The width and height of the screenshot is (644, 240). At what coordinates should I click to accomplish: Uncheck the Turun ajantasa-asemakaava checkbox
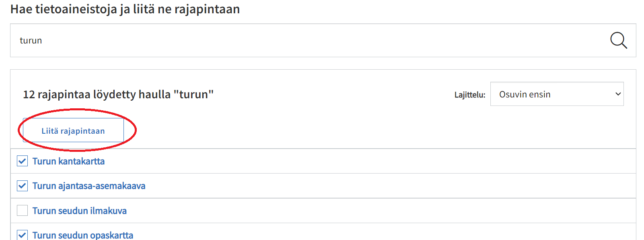pos(23,186)
